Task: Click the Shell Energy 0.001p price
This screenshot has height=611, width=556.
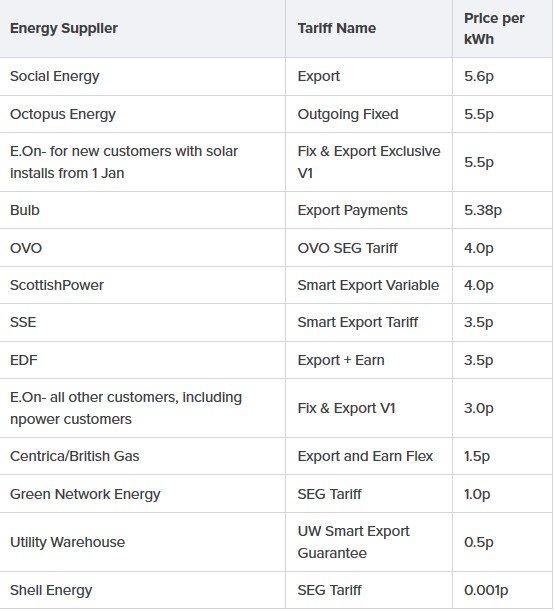Action: pyautogui.click(x=486, y=590)
